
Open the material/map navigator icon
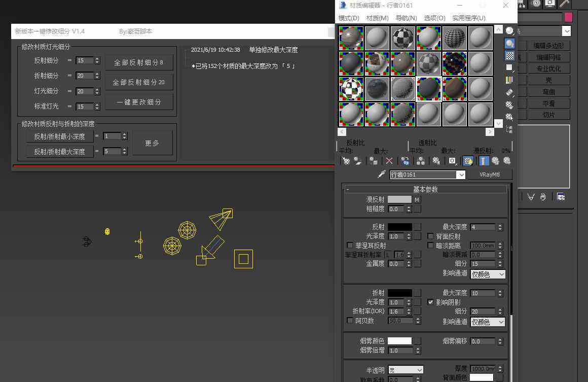(509, 129)
